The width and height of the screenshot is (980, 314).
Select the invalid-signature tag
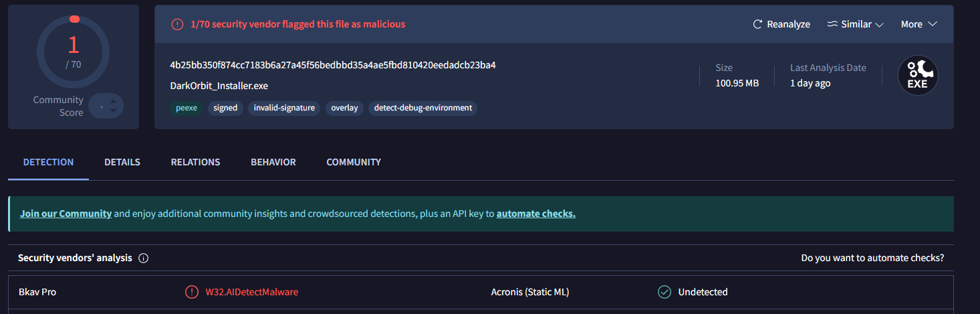(x=284, y=108)
